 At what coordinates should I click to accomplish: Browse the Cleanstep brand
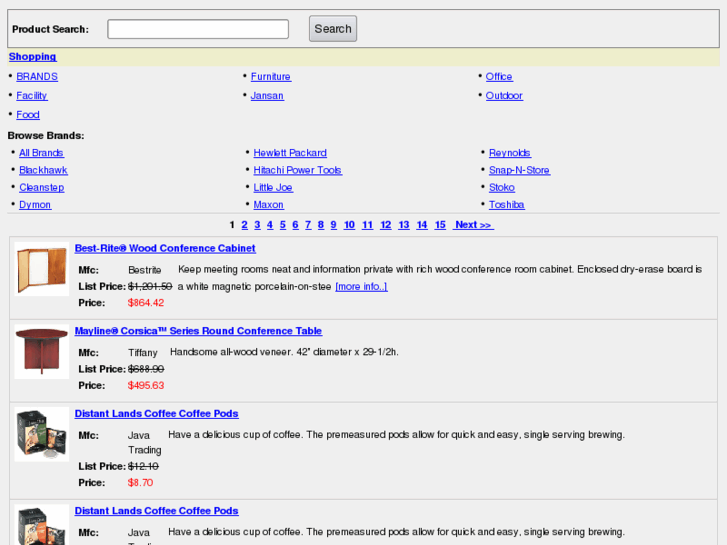pos(42,187)
